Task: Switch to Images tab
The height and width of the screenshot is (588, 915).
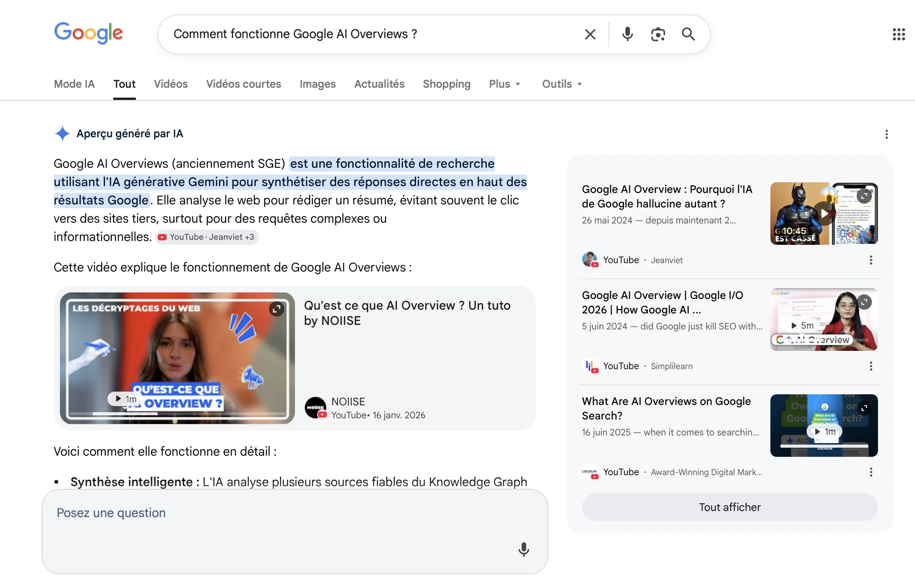Action: [317, 84]
